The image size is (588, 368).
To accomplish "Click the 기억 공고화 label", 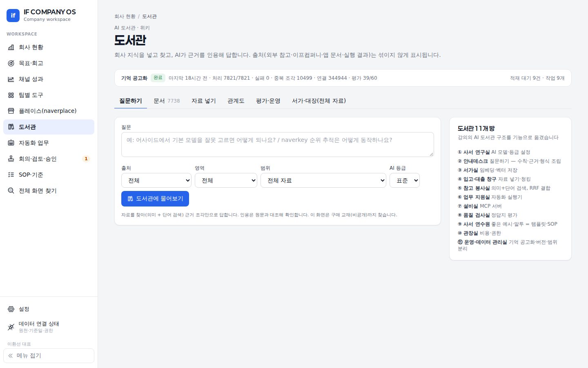I will point(134,78).
